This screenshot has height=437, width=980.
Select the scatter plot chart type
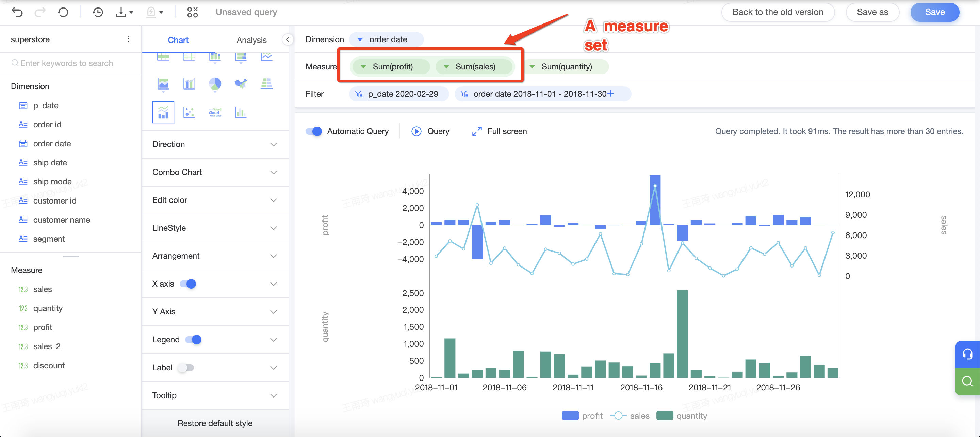tap(189, 112)
